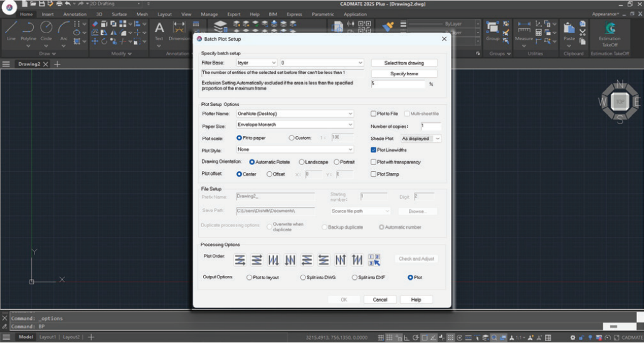Select the Split into DWG output option
The width and height of the screenshot is (644, 343).
point(304,277)
